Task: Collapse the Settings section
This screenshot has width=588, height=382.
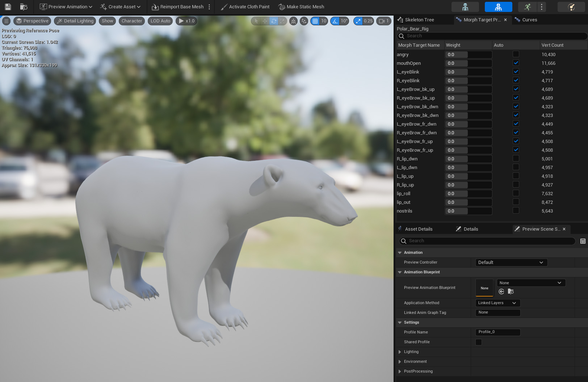Action: point(400,323)
